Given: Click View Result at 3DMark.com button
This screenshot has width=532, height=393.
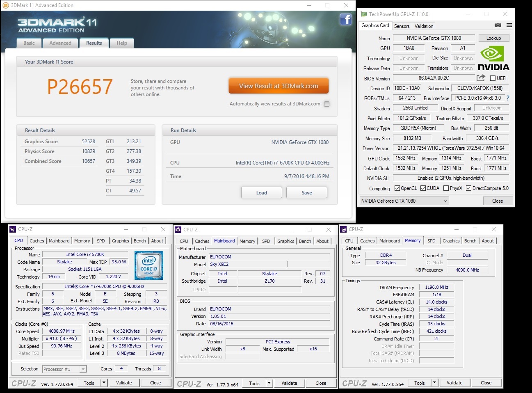Looking at the screenshot, I should point(279,86).
